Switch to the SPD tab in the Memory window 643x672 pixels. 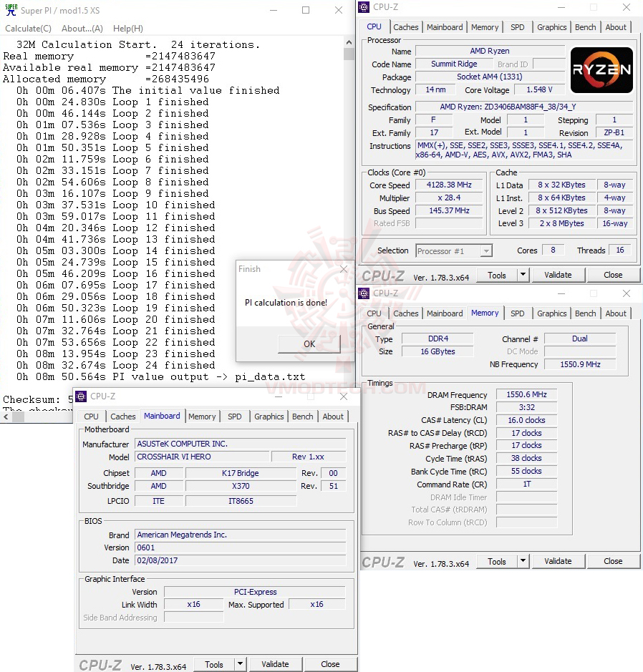tap(517, 313)
